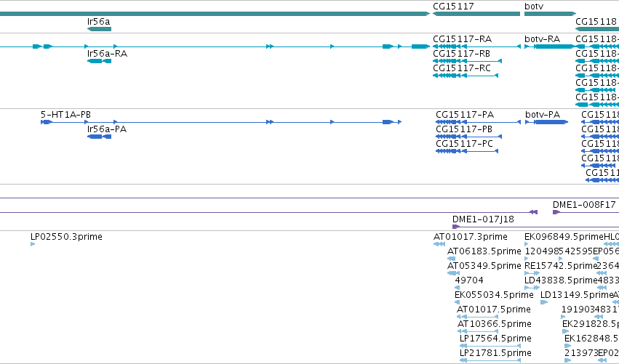Image resolution: width=619 pixels, height=364 pixels.
Task: Select the AT10366.5prime EST label
Action: (x=494, y=324)
